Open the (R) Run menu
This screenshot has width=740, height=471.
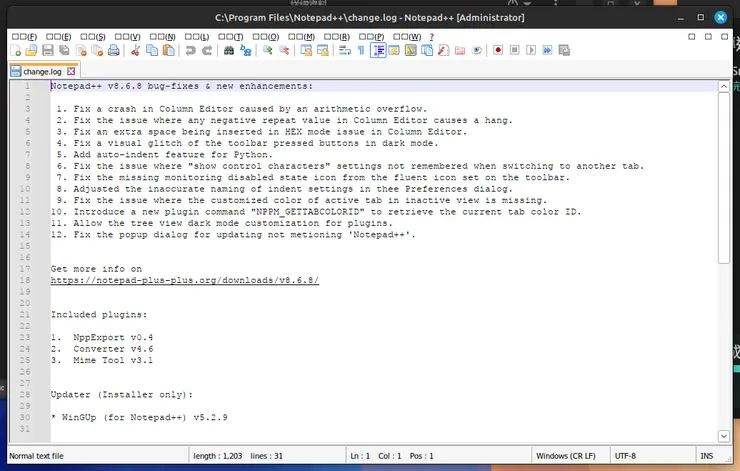tap(337, 37)
